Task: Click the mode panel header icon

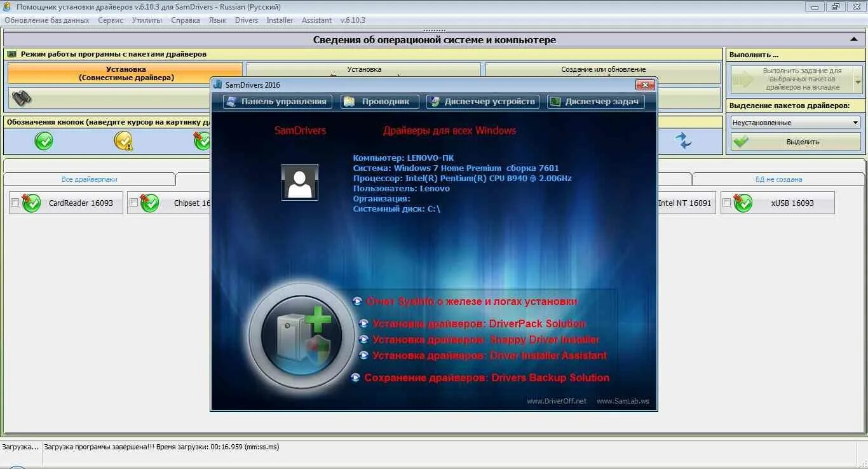Action: coord(11,54)
